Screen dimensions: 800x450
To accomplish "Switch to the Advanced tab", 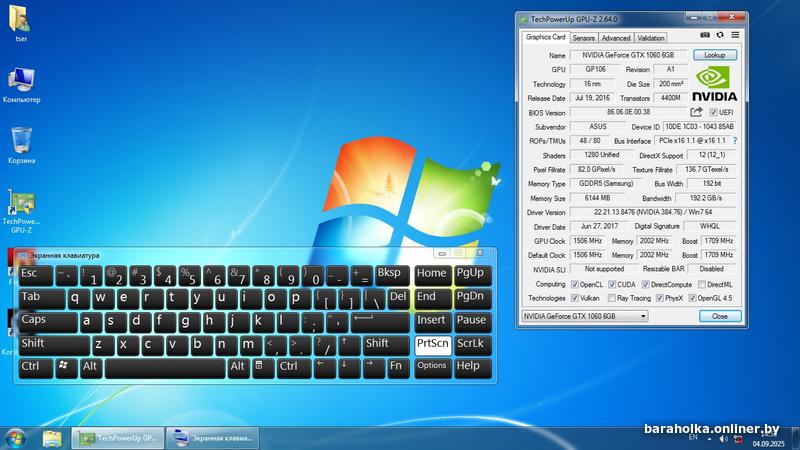I will [615, 38].
